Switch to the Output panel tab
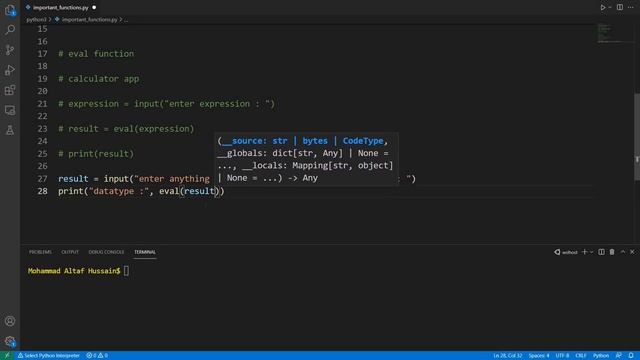 70,252
